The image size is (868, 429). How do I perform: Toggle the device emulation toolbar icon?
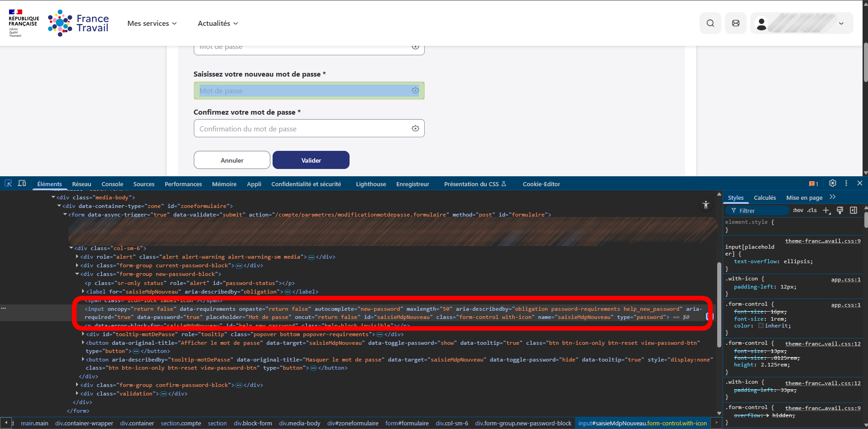point(22,183)
